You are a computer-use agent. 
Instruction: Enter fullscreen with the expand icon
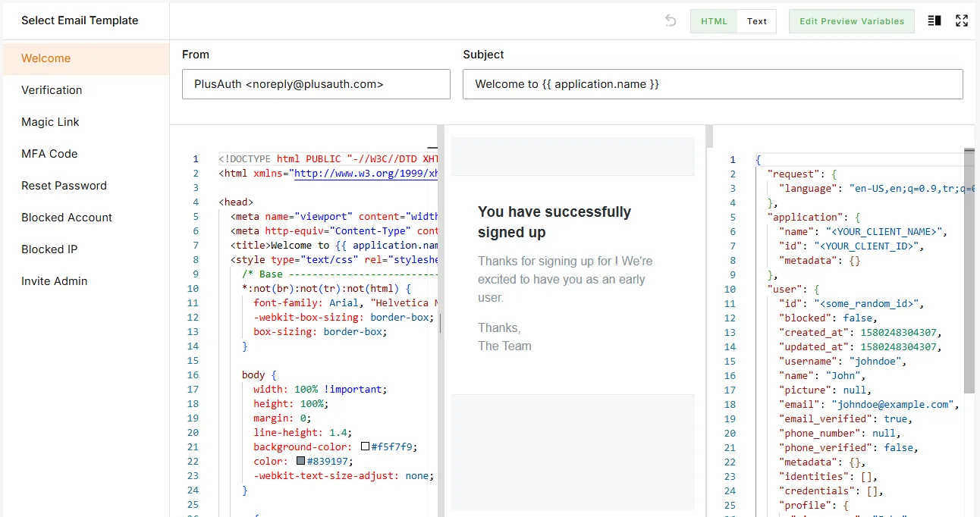[x=962, y=21]
